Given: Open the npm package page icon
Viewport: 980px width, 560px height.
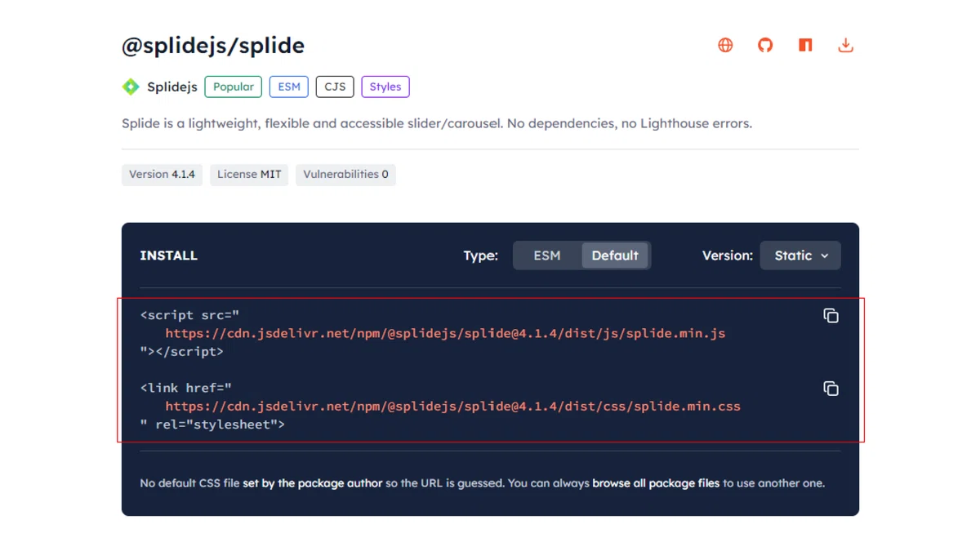Looking at the screenshot, I should [x=805, y=45].
